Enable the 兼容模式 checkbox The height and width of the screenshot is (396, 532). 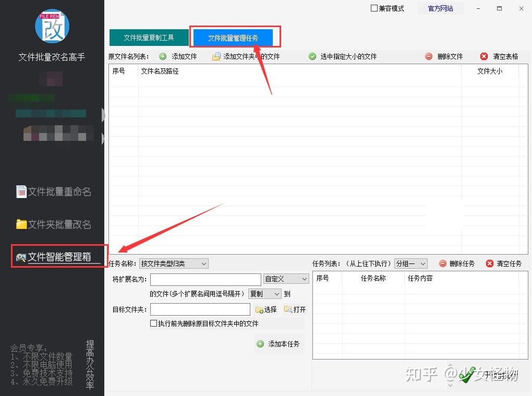[373, 8]
